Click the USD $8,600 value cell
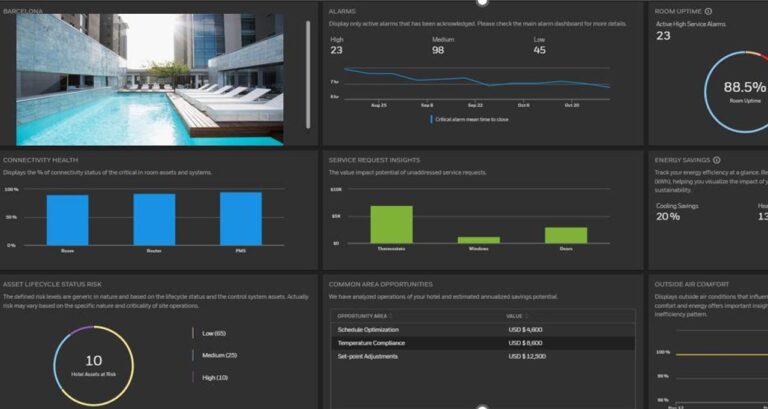 (x=525, y=343)
